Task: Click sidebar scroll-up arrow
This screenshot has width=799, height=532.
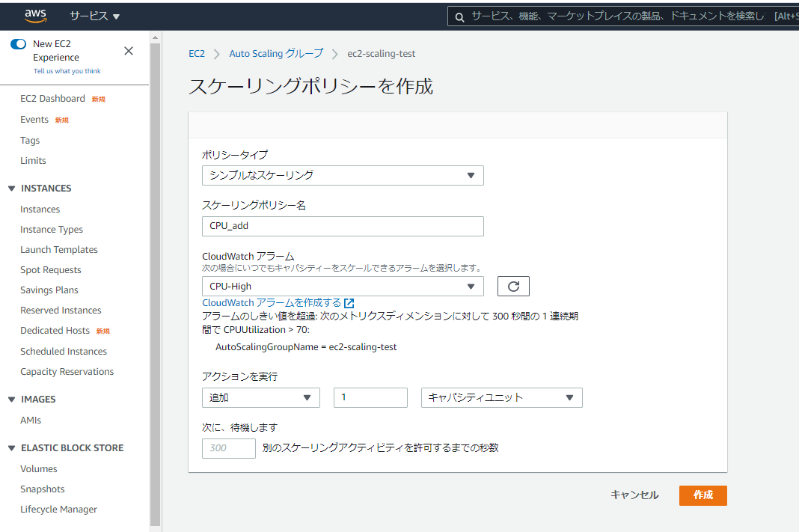Action: pyautogui.click(x=156, y=37)
